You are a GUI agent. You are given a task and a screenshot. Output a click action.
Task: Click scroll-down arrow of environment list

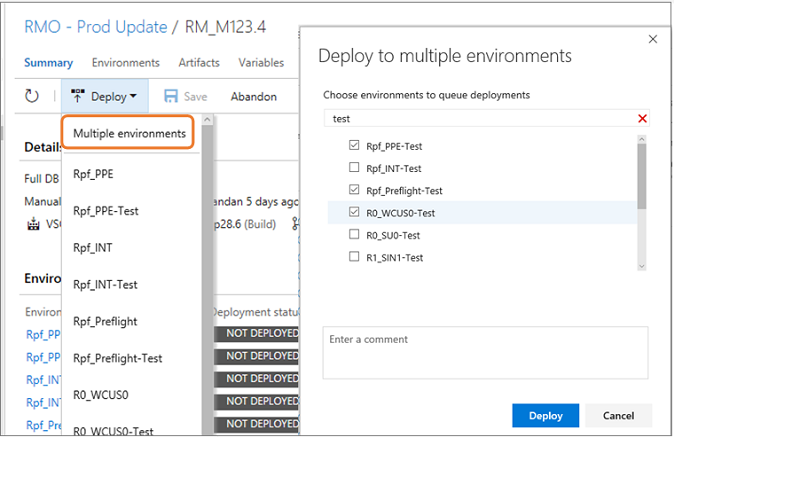[642, 266]
